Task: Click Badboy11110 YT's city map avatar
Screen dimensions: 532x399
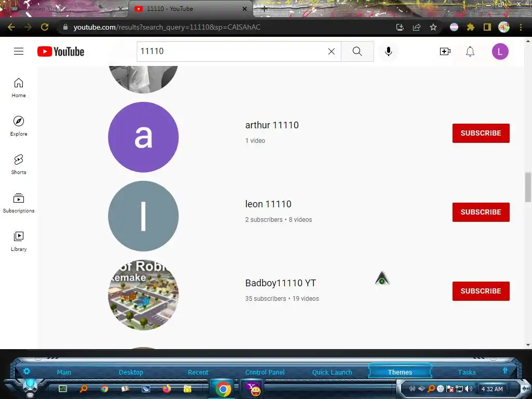Action: click(x=143, y=295)
